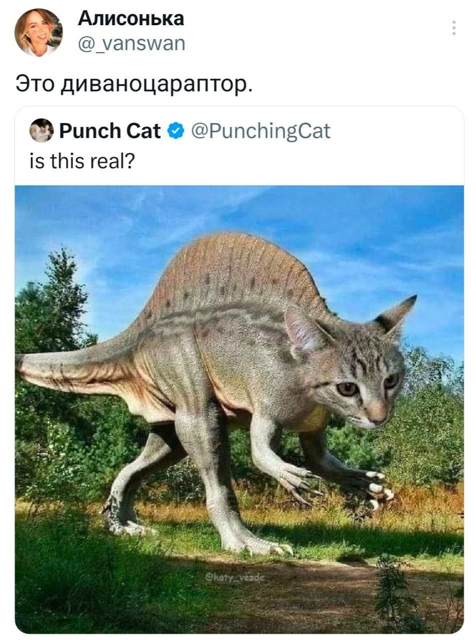Click the tall pine tree at left
The height and width of the screenshot is (640, 476).
(55, 310)
